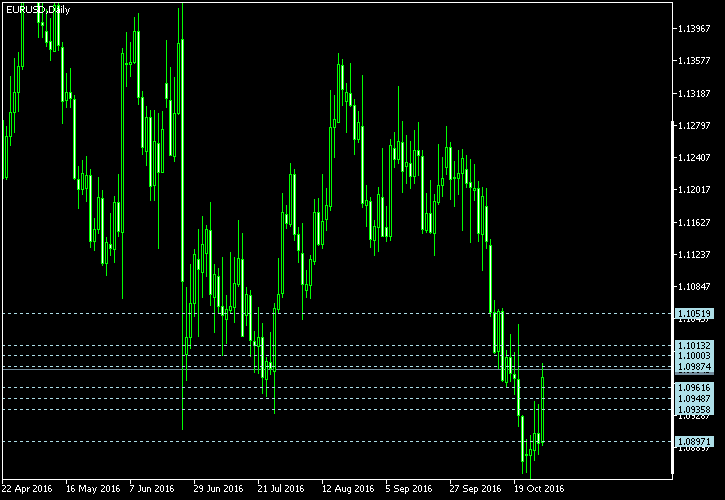Click the 21 Jul 2016 date label
Image resolution: width=725 pixels, height=500 pixels.
(x=281, y=488)
